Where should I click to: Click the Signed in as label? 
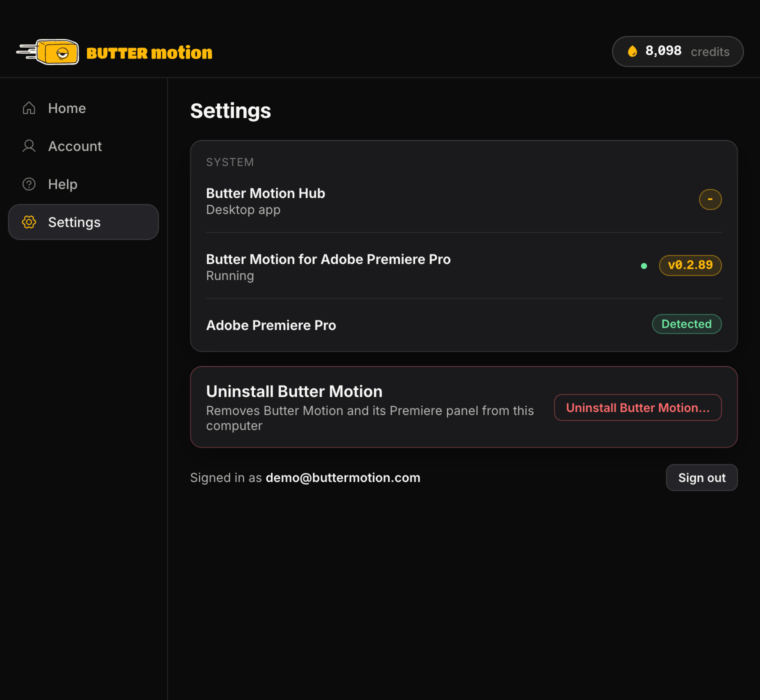(x=226, y=477)
